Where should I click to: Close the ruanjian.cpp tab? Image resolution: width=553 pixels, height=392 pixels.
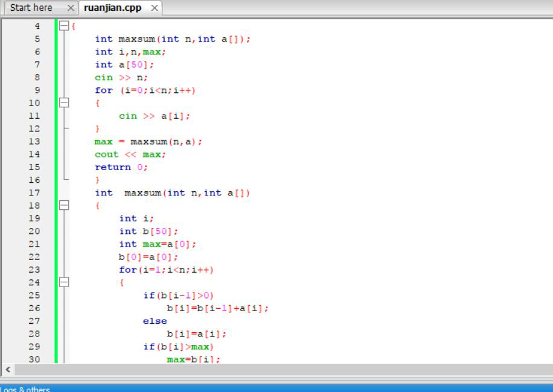point(155,8)
